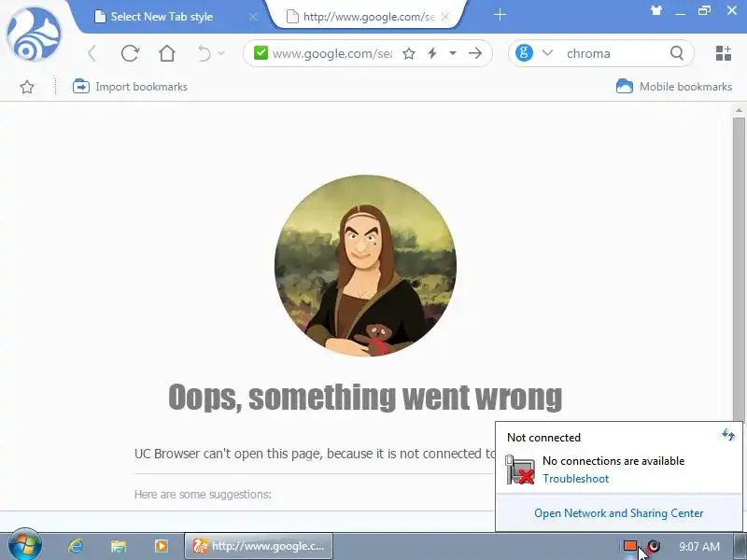Switch to the google.com tab

click(x=367, y=17)
